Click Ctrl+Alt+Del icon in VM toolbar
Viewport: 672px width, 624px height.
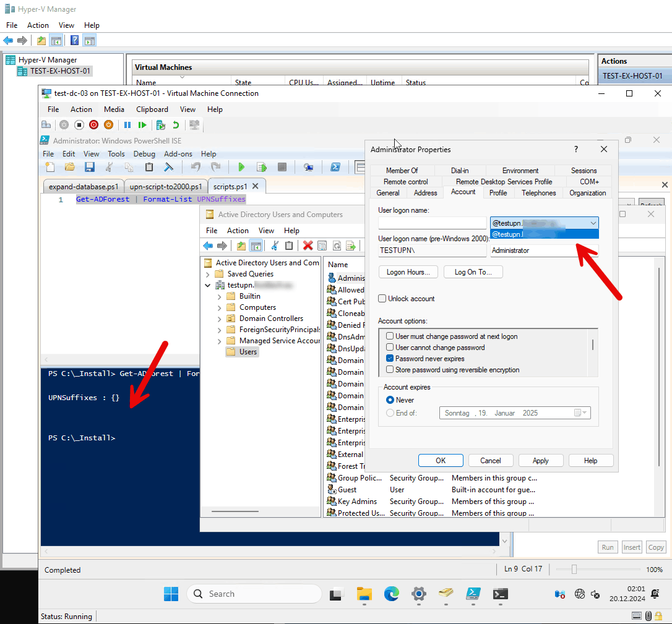(x=46, y=125)
